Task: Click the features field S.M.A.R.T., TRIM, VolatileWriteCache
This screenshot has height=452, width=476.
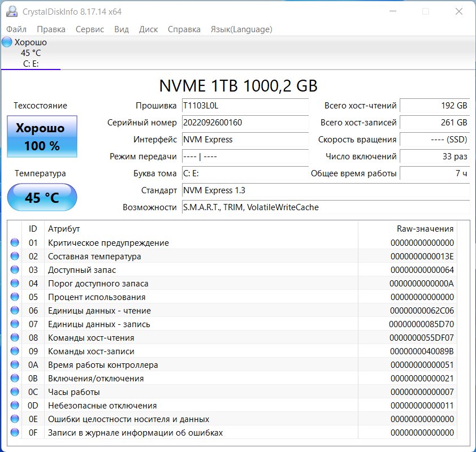Action: [326, 207]
